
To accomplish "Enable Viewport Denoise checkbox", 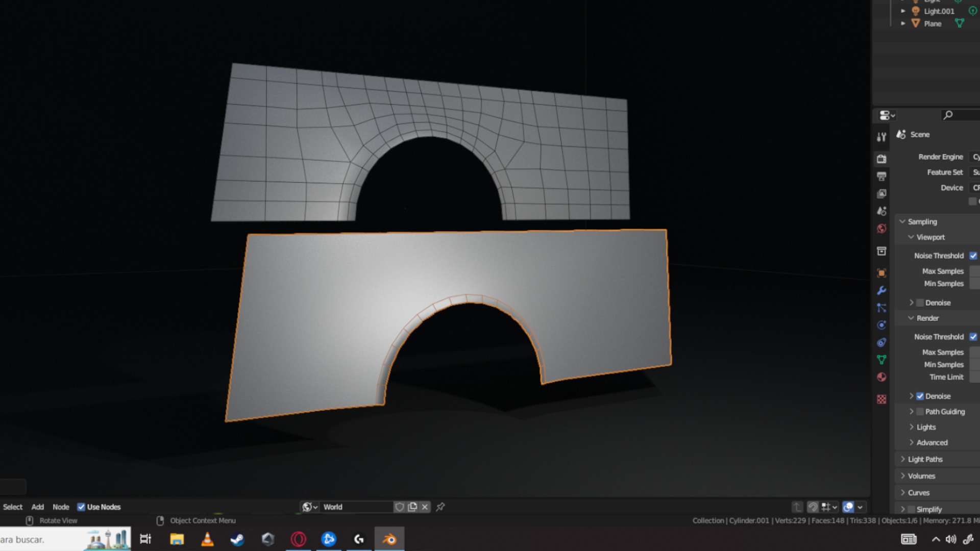I will click(920, 303).
